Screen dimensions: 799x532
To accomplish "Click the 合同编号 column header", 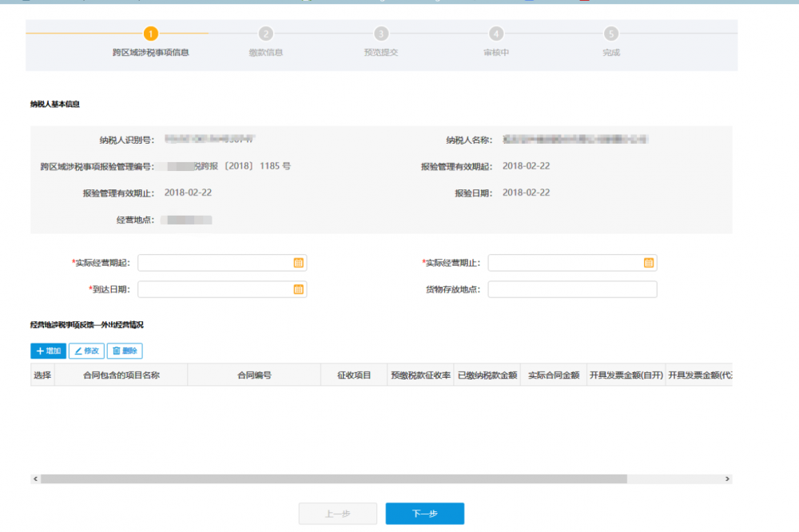I will (x=254, y=375).
